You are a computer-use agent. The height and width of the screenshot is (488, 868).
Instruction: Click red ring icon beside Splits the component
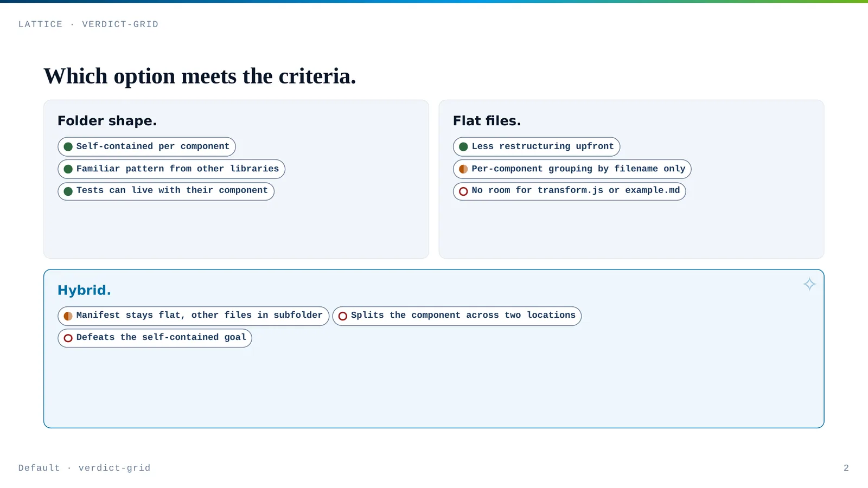343,316
